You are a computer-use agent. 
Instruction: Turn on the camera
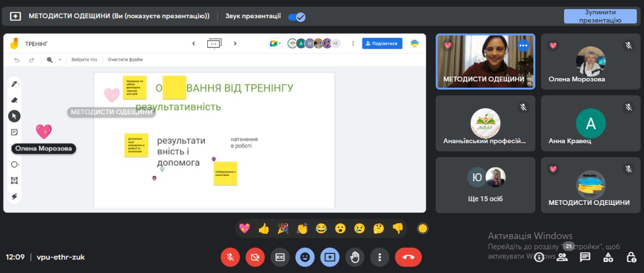click(255, 257)
